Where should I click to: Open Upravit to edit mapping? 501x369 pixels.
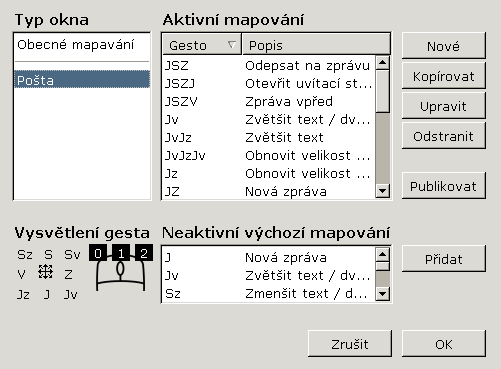coord(443,106)
